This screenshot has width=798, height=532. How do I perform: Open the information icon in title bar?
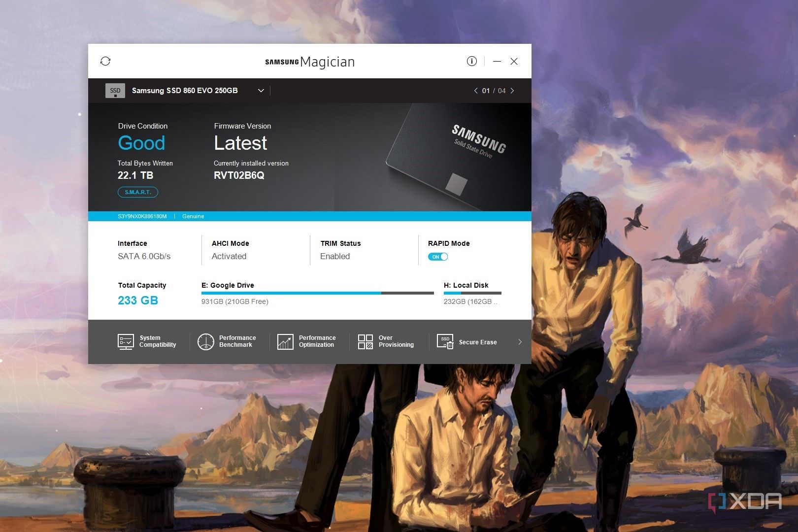coord(471,61)
